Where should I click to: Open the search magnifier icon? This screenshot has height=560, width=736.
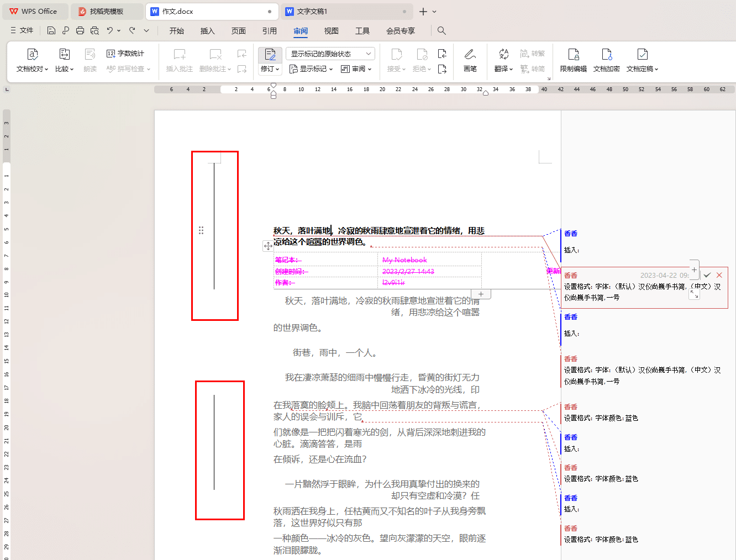tap(441, 30)
